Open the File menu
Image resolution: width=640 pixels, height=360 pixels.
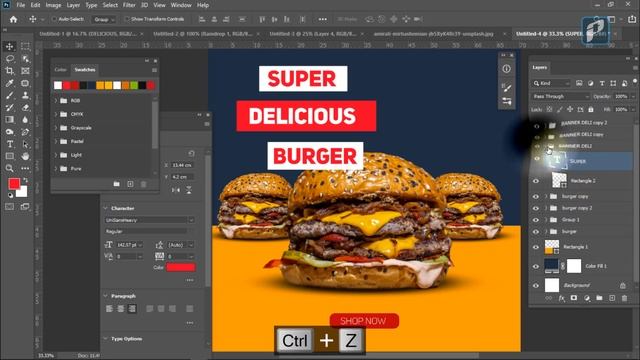pos(20,5)
